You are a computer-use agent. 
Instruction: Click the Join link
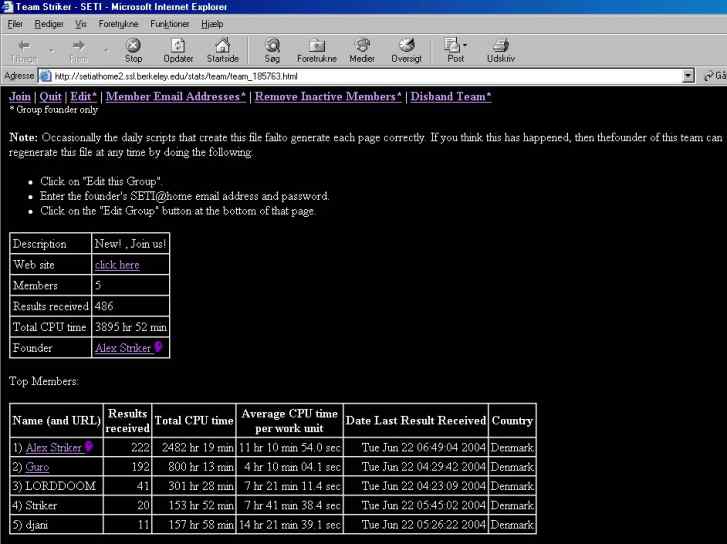click(x=20, y=96)
